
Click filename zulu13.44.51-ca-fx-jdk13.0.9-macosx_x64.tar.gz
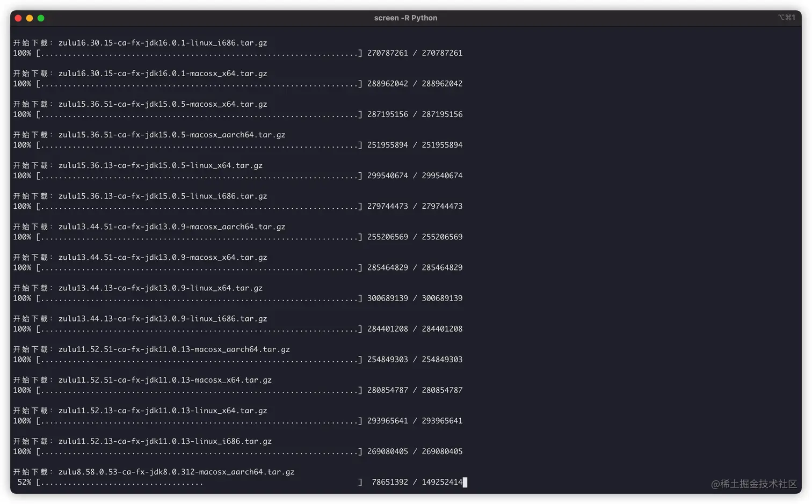pyautogui.click(x=163, y=257)
